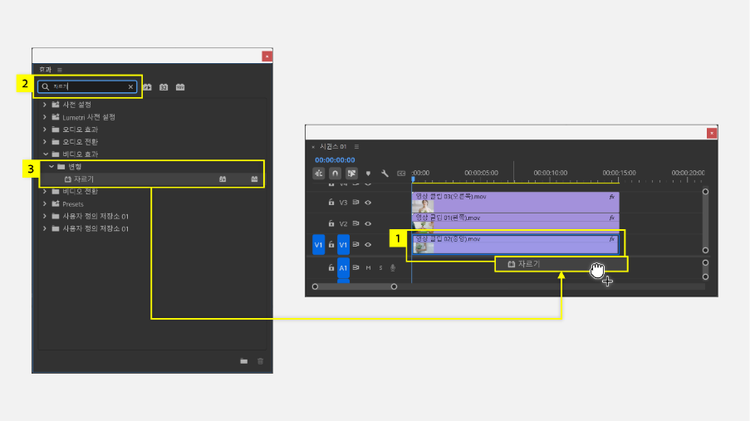Click A1 track targeting button
750x421 pixels.
tap(343, 268)
